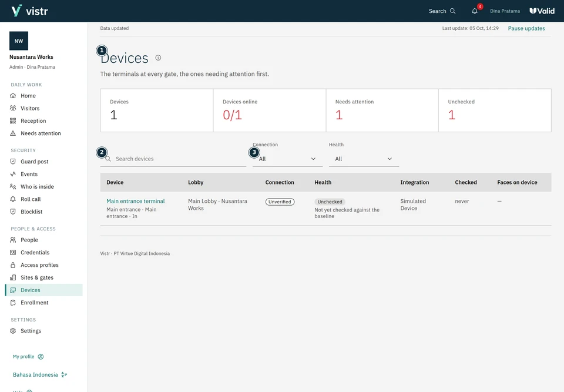Open the Health filter dropdown

coord(364,159)
